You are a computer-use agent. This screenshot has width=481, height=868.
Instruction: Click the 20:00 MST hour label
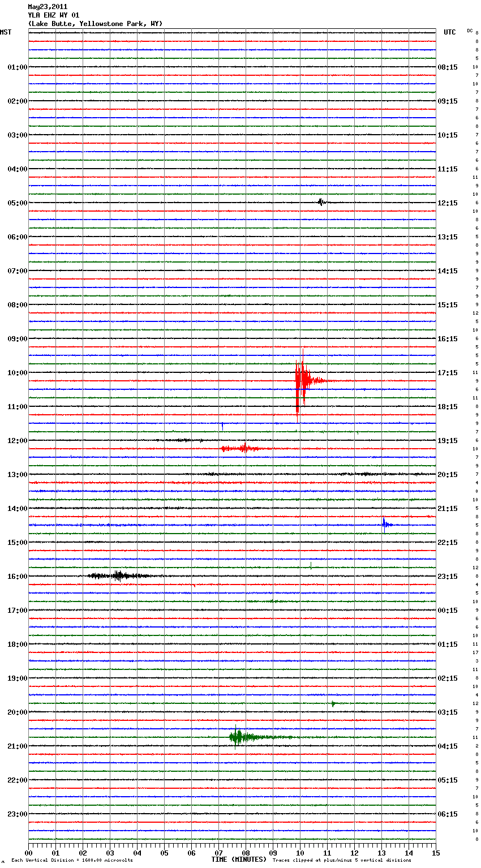18,712
